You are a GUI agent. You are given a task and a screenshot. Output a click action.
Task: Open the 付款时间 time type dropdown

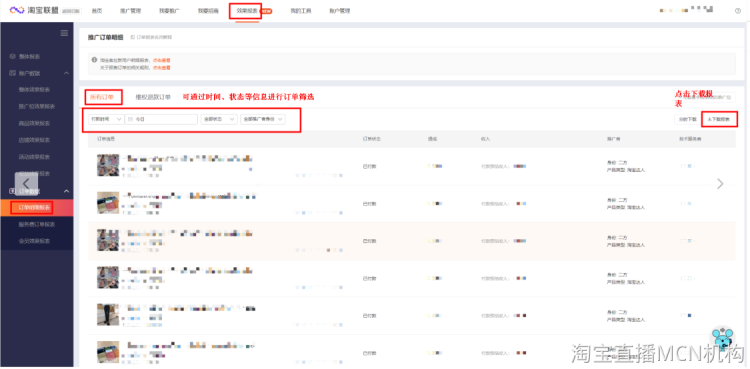point(106,119)
